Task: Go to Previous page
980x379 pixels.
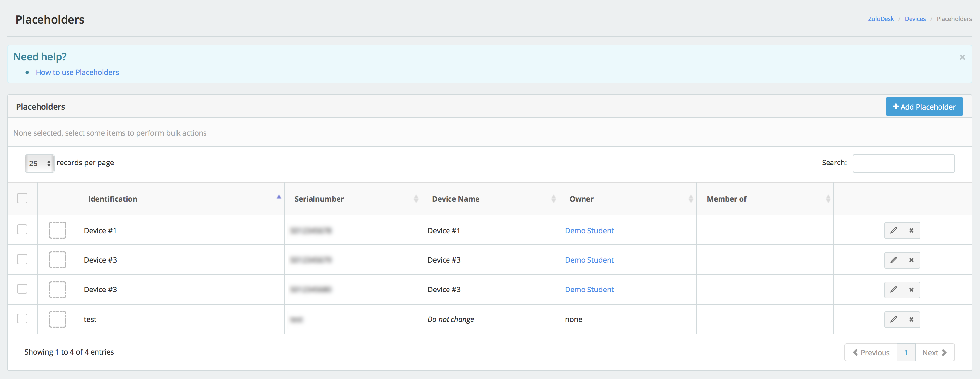Action: point(871,352)
